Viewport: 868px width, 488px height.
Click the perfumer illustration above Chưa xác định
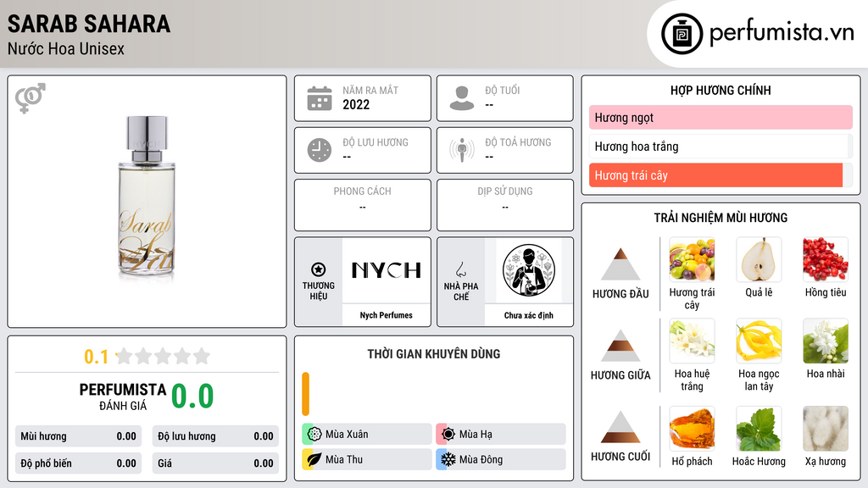(529, 270)
